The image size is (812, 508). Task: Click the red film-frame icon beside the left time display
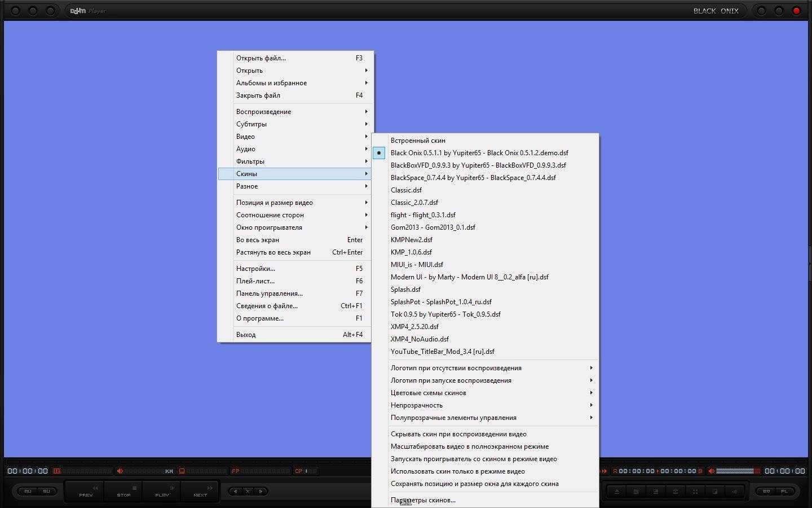click(56, 471)
